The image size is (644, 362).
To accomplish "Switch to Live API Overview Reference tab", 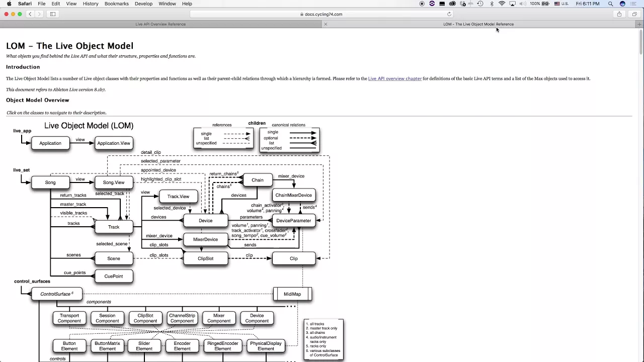I will tap(160, 24).
